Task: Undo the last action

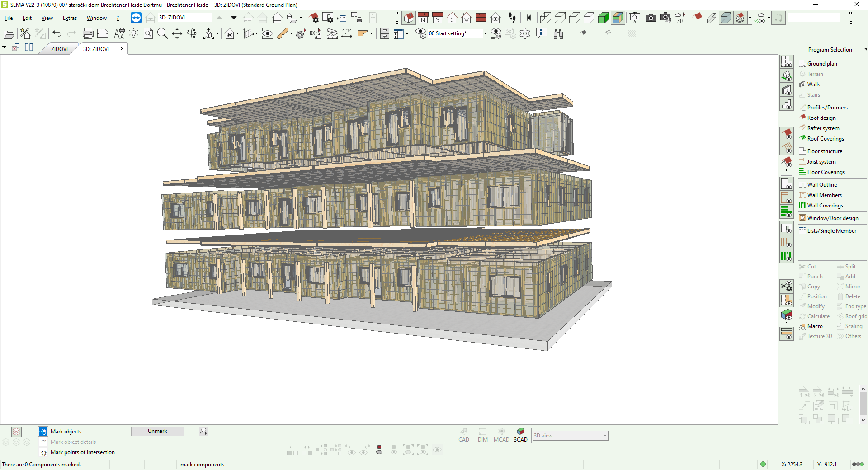Action: click(57, 33)
